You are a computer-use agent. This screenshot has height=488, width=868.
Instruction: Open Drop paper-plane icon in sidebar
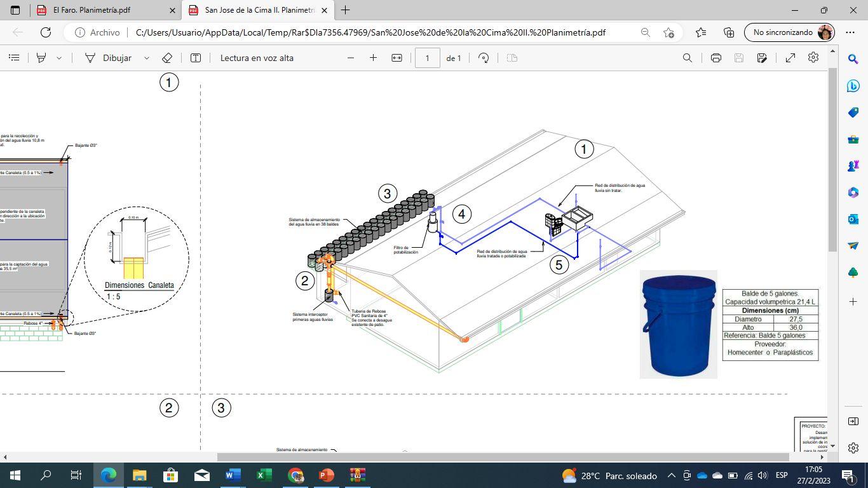point(853,246)
